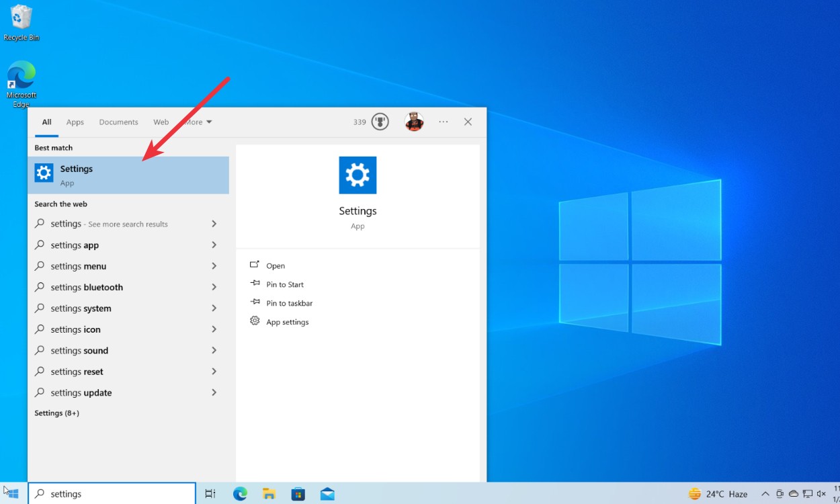Select App settings in the Settings options list
840x504 pixels.
pos(287,321)
